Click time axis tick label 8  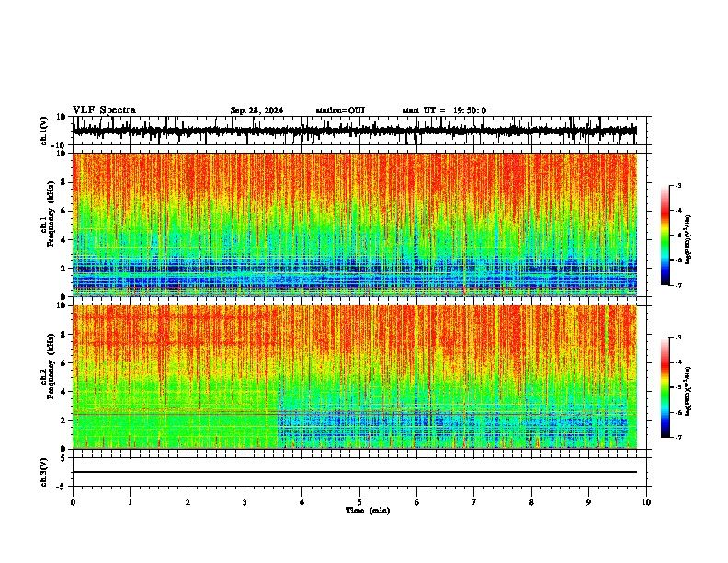(531, 502)
